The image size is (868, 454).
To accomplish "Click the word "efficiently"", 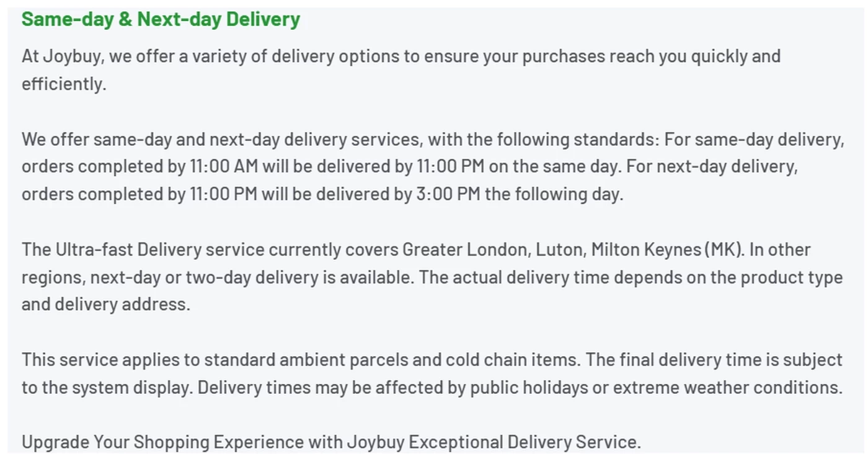I will point(62,84).
